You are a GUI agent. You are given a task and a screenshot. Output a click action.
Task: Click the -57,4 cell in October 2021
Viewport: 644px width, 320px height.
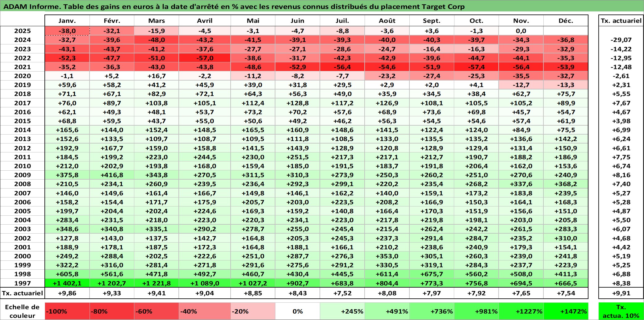(476, 67)
